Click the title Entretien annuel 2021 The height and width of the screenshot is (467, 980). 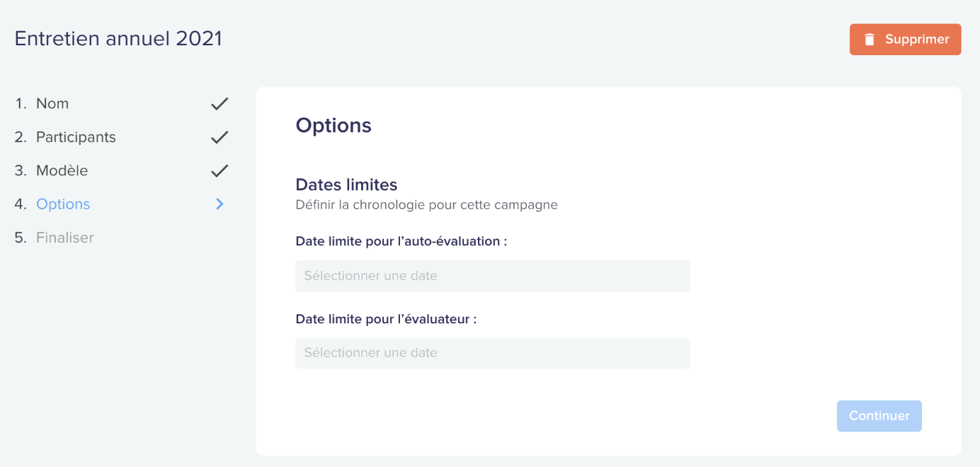(x=118, y=38)
